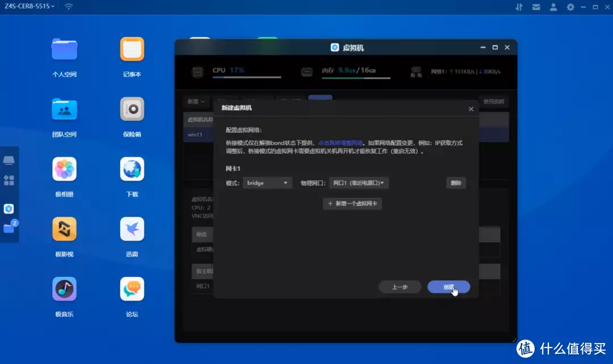Screen dimensions: 613x364
Task: Launch the 极音乐 music app
Action: pos(64,289)
